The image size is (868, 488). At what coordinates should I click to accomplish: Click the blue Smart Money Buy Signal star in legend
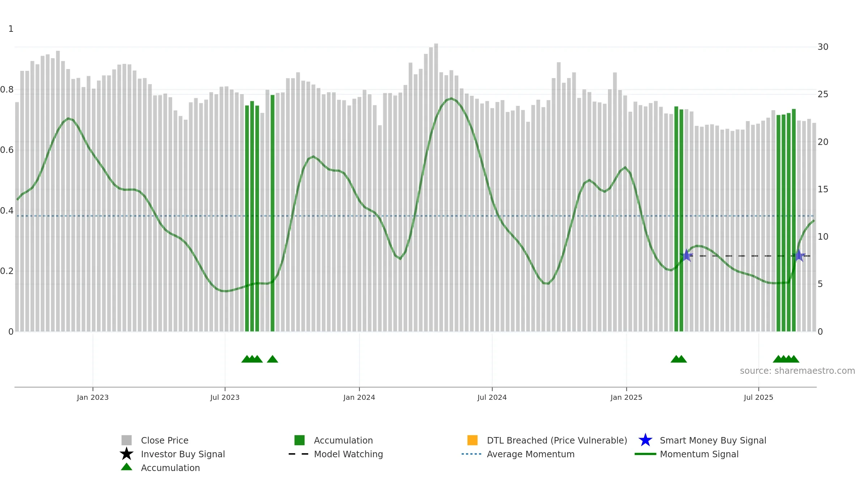tap(645, 440)
